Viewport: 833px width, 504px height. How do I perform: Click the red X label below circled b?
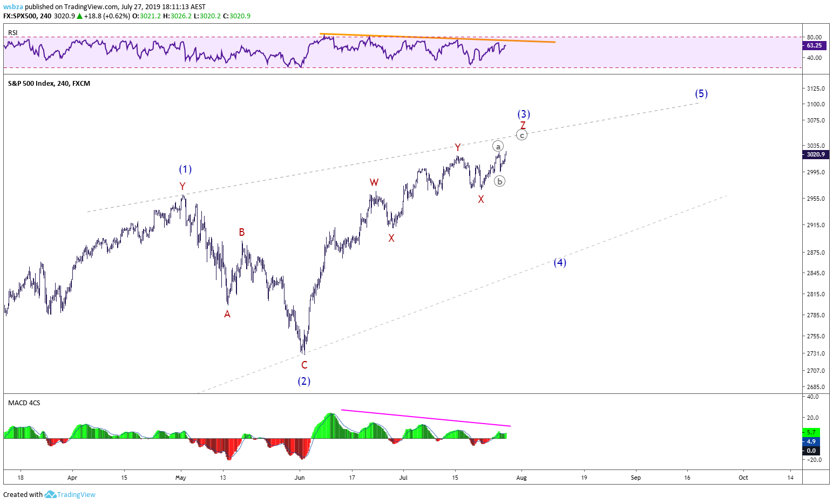(481, 199)
